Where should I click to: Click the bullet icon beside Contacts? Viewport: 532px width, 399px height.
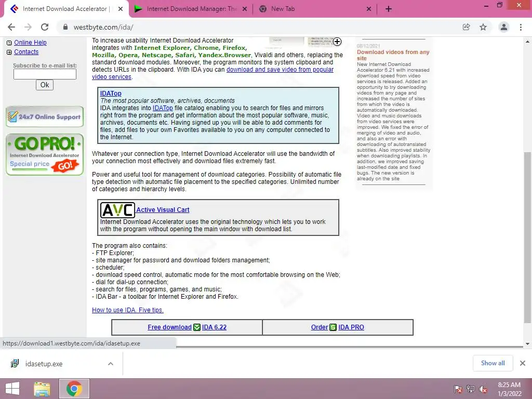(x=9, y=52)
